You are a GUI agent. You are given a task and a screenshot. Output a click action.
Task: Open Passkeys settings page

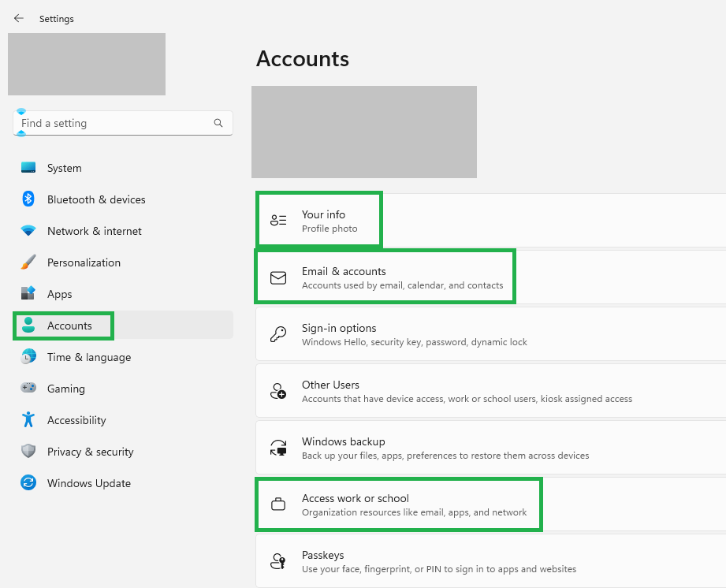click(491, 561)
